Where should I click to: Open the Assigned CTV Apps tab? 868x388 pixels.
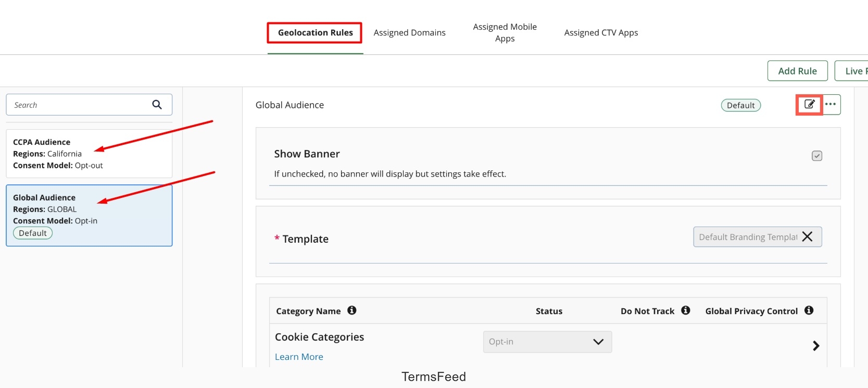pos(601,32)
